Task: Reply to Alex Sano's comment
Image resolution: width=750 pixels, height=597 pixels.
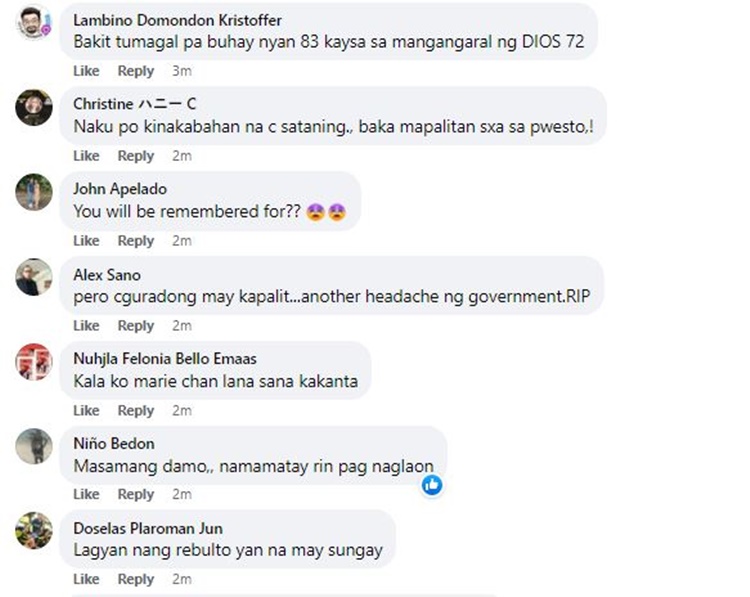Action: (x=136, y=326)
